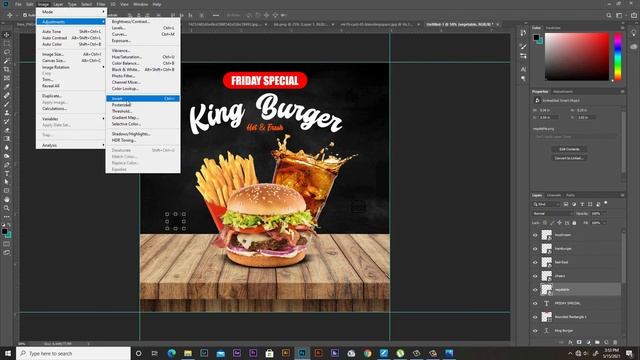
Task: Click the foreground color swatch in Color panel
Action: [536, 37]
